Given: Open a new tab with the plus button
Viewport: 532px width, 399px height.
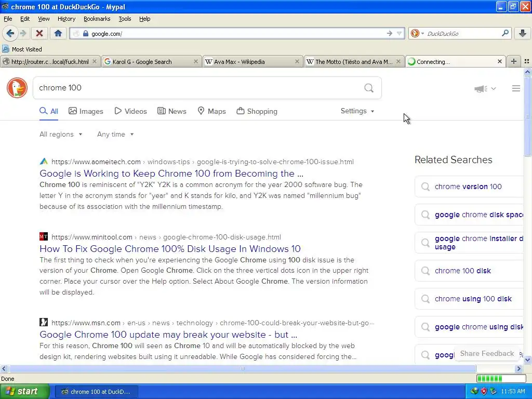Looking at the screenshot, I should tap(514, 61).
